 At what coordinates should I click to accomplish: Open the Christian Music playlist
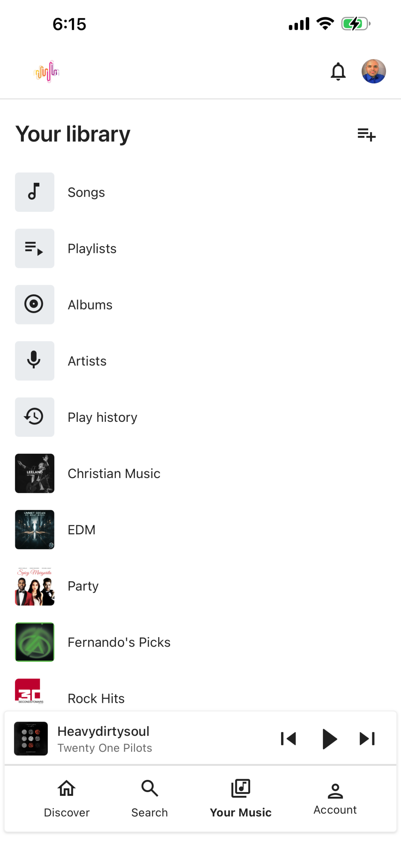pos(114,473)
